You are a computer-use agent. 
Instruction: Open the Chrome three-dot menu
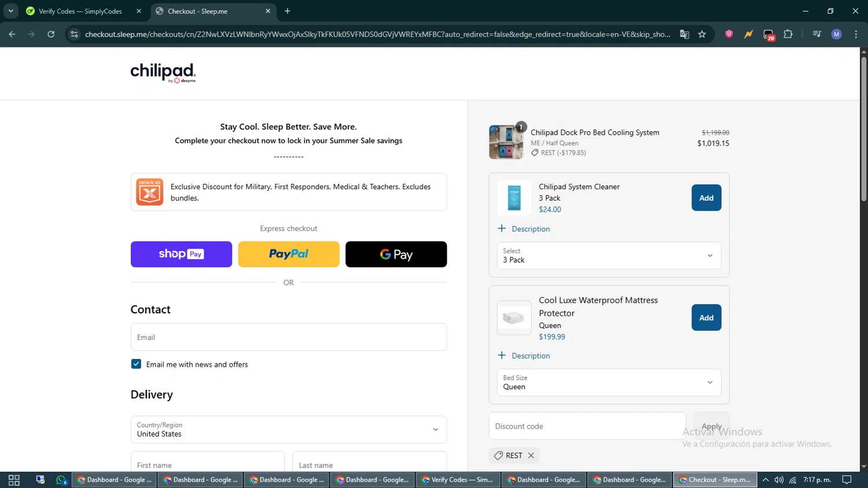coord(856,34)
